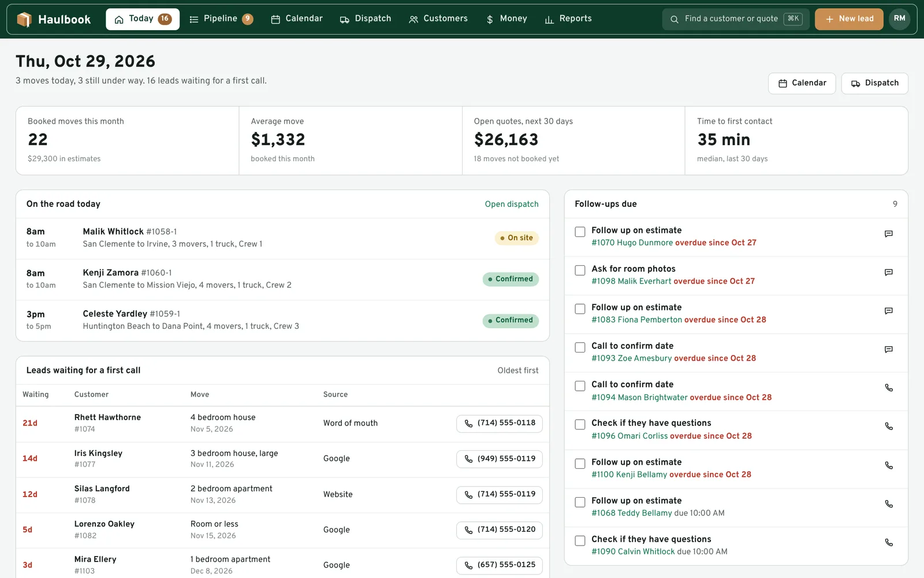
Task: Click the Haulbook box logo icon
Action: click(24, 19)
